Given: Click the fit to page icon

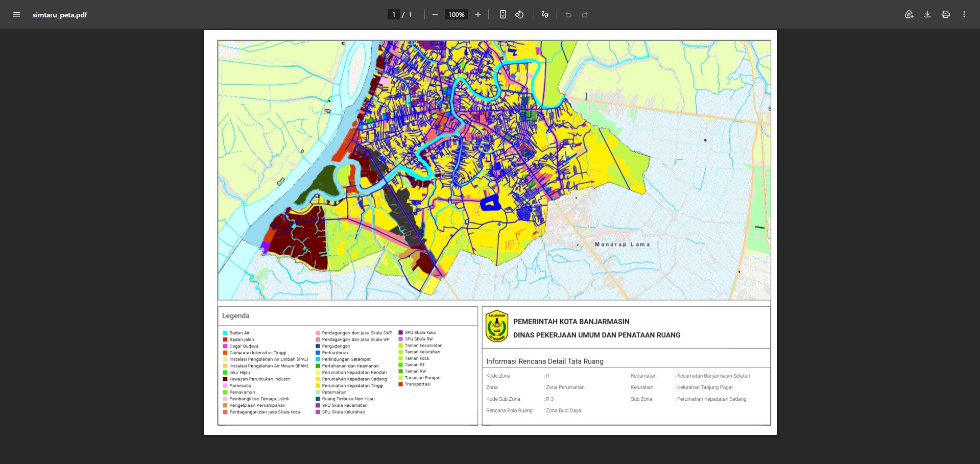Looking at the screenshot, I should (503, 14).
